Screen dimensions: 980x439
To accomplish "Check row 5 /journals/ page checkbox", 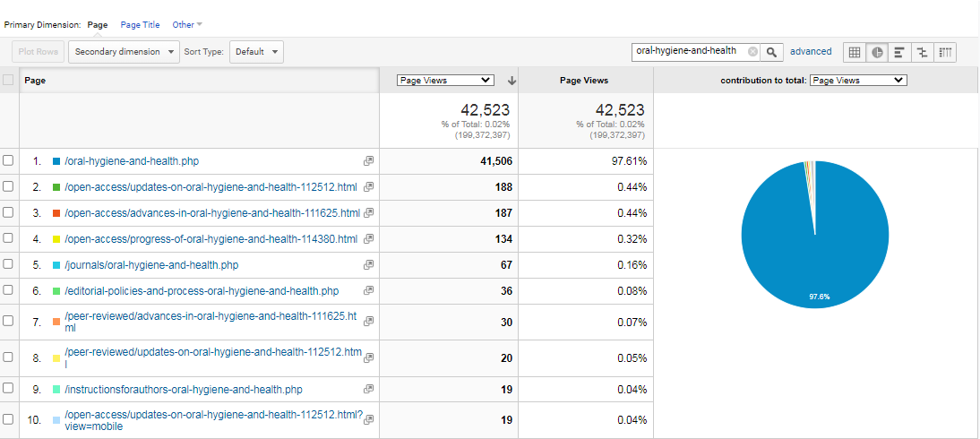I will click(8, 264).
